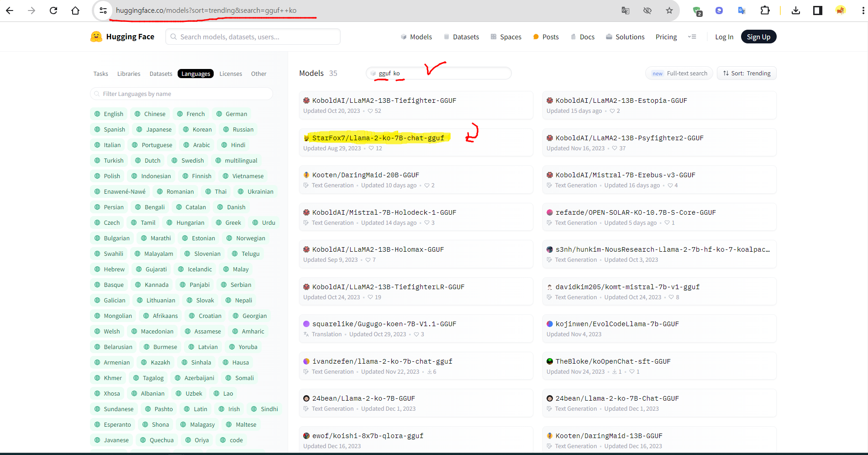Click the Log In link
This screenshot has height=455, width=868.
[724, 37]
